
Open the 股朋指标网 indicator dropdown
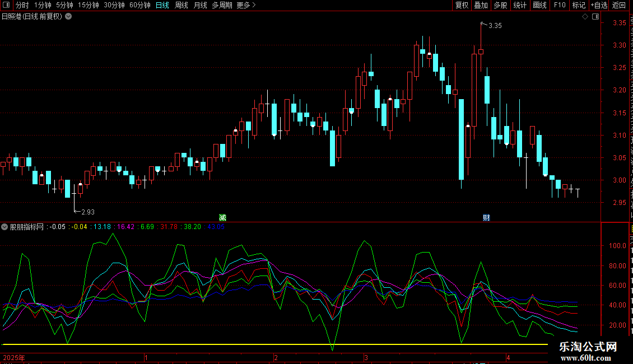pyautogui.click(x=4, y=227)
